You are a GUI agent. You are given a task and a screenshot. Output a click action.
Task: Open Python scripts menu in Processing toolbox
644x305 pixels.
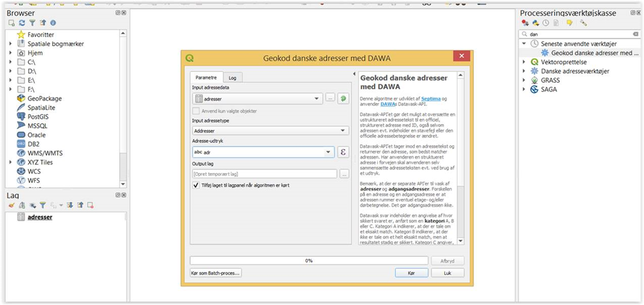536,23
